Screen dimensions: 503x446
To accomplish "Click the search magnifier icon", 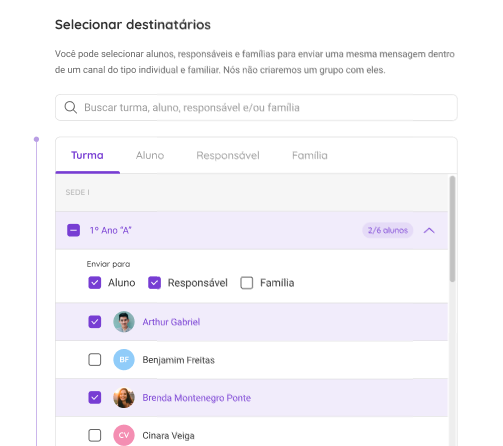I will pos(71,108).
